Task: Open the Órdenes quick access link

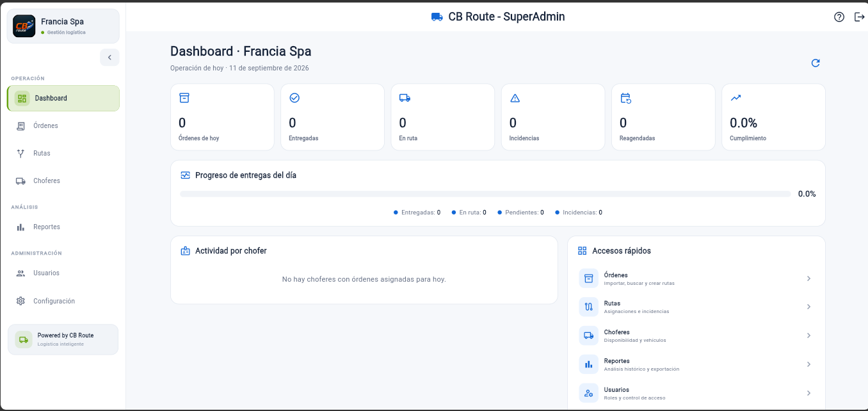Action: 696,278
